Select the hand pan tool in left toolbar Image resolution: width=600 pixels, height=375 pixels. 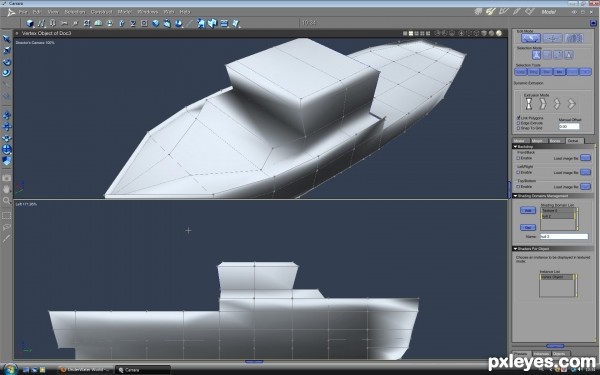pos(7,189)
